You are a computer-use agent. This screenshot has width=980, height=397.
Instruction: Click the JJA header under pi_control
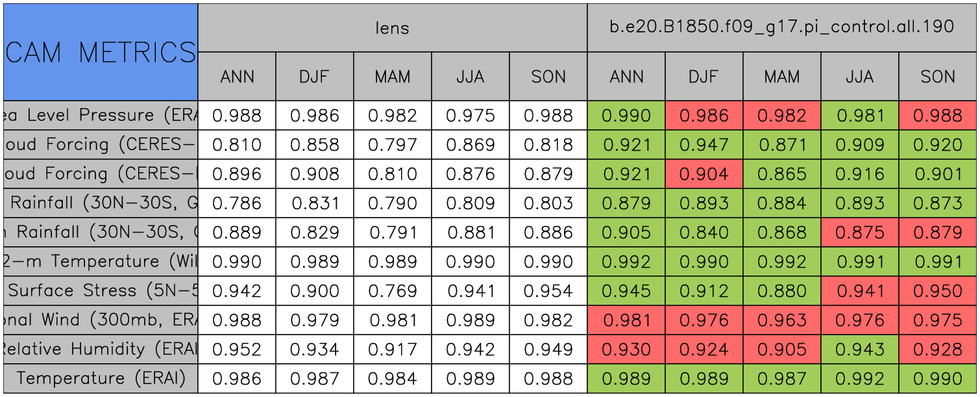point(859,77)
